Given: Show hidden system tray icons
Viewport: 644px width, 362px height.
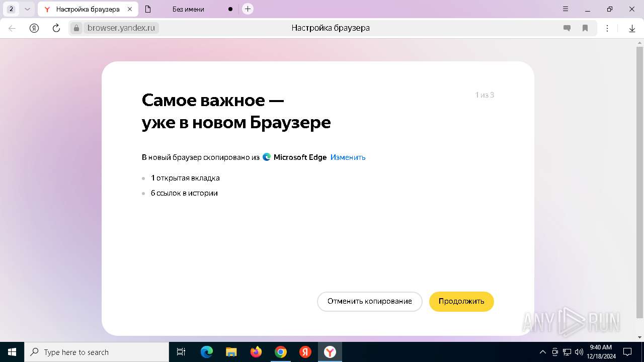Looking at the screenshot, I should click(542, 352).
